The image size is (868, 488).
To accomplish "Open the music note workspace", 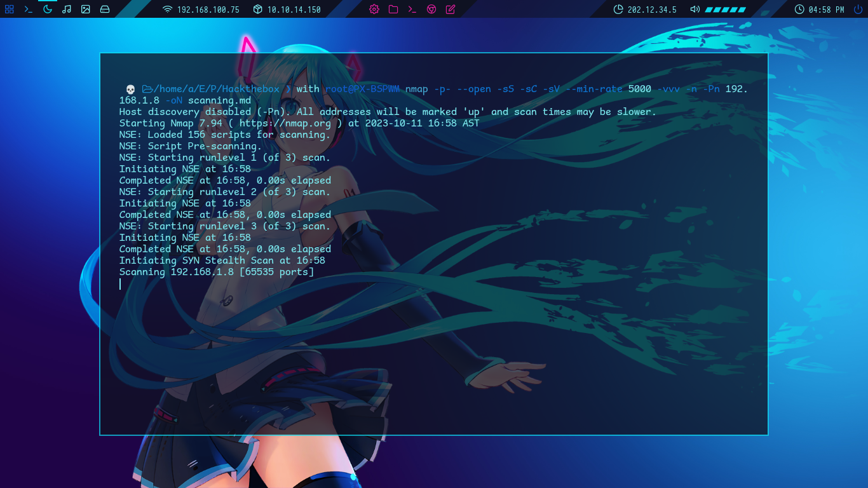I will coord(67,9).
